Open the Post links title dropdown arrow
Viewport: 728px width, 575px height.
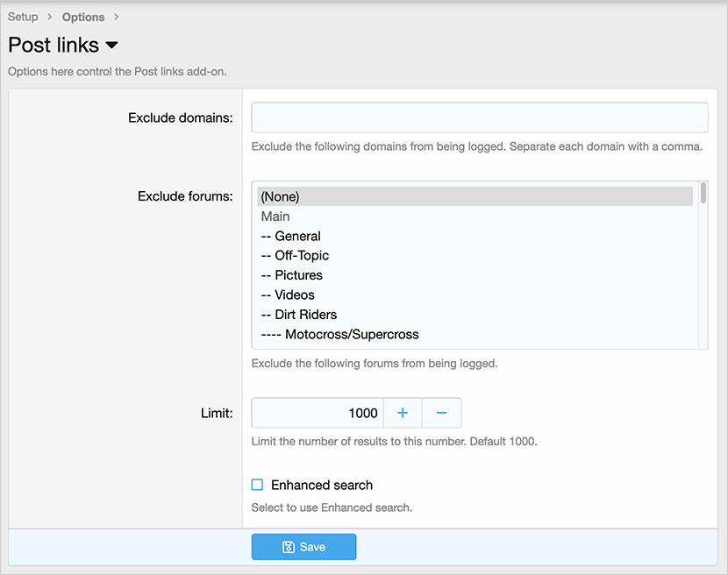[111, 46]
